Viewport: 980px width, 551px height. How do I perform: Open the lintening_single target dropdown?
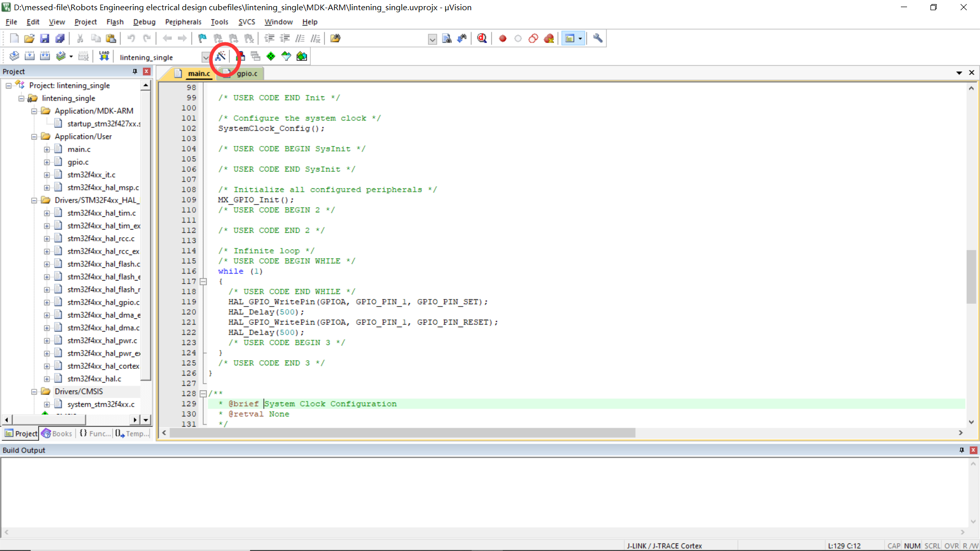(x=205, y=57)
